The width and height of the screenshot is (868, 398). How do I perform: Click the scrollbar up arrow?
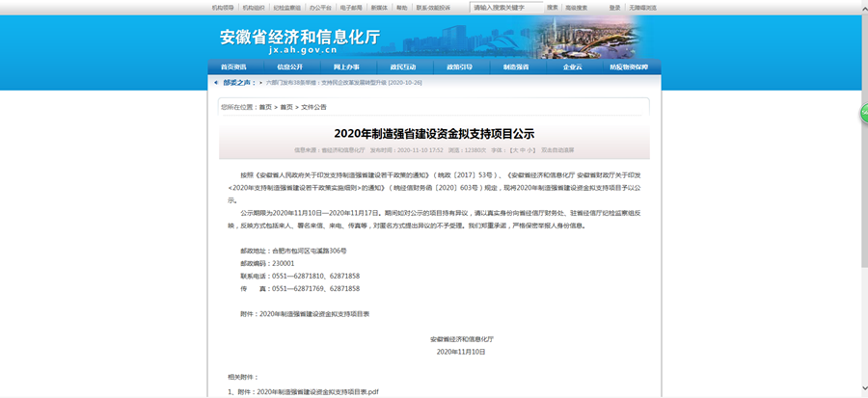(862, 4)
